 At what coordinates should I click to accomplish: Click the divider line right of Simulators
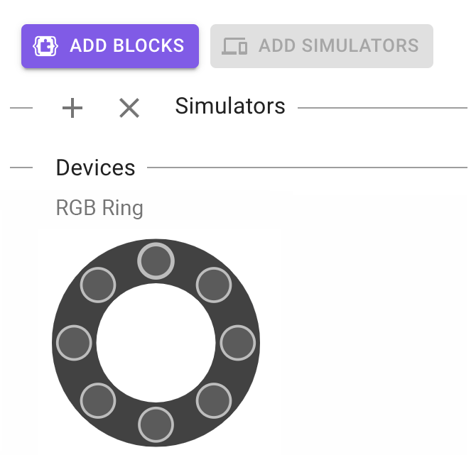click(382, 108)
